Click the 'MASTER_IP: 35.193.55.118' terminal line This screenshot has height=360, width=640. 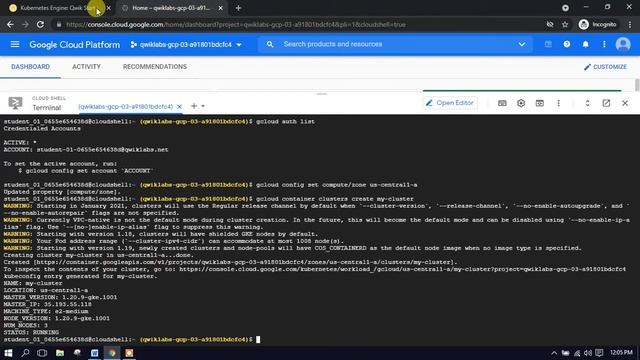pyautogui.click(x=48, y=304)
